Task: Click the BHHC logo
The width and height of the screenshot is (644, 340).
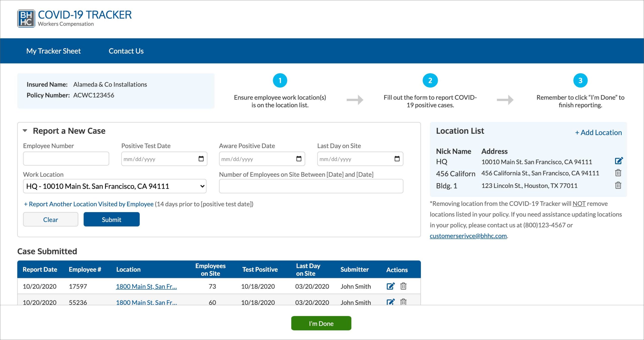Action: click(x=26, y=19)
